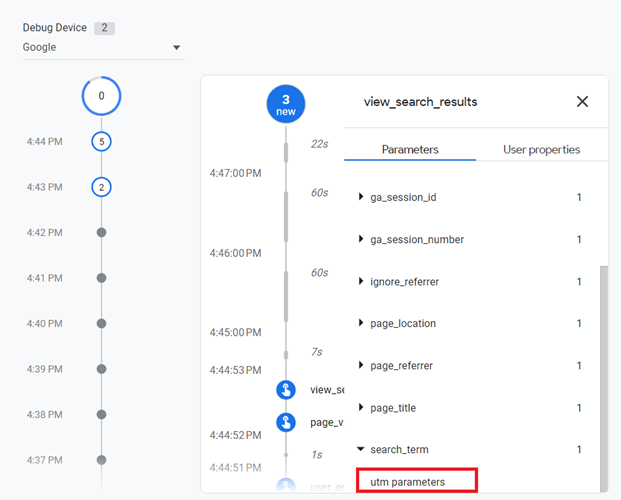The image size is (621, 500).
Task: Click the 4:46:00 PM timestamp label
Action: [236, 253]
